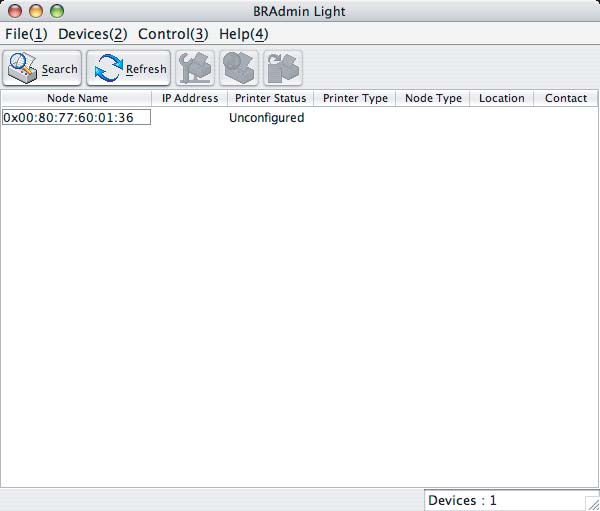
Task: Minimize window with yellow button
Action: [x=36, y=11]
